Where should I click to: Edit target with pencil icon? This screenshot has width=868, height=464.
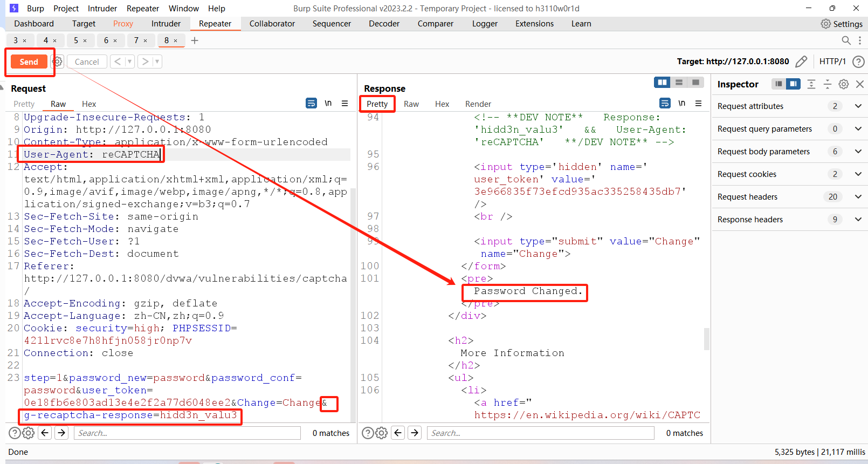pyautogui.click(x=801, y=62)
